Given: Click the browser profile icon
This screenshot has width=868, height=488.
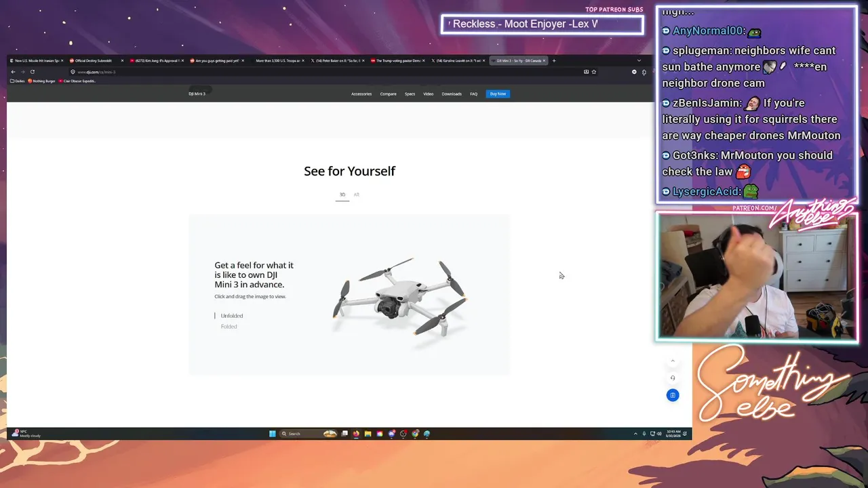Looking at the screenshot, I should (634, 72).
